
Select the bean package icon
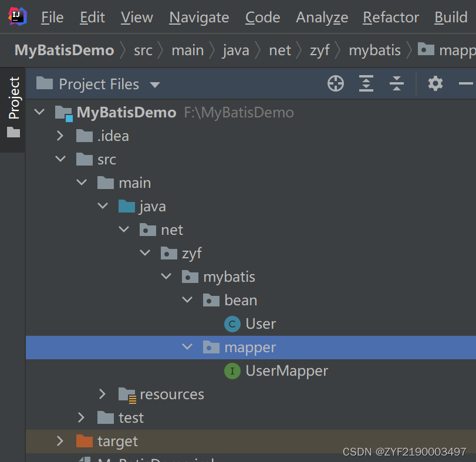pyautogui.click(x=211, y=300)
